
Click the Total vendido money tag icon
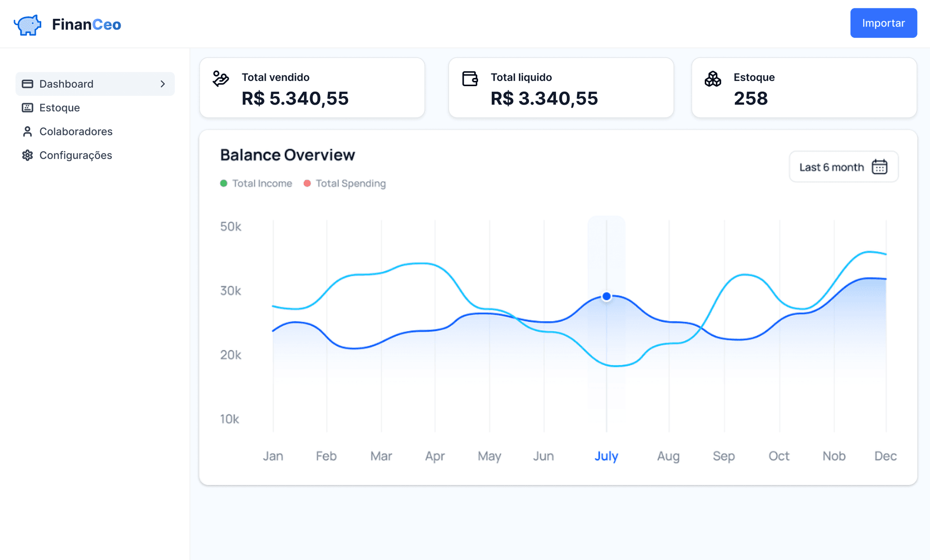click(x=220, y=76)
